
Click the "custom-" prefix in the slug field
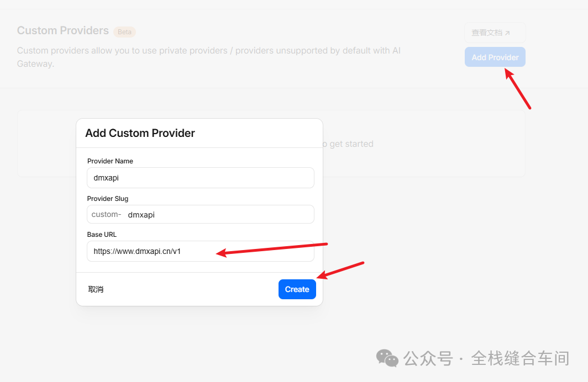coord(106,214)
